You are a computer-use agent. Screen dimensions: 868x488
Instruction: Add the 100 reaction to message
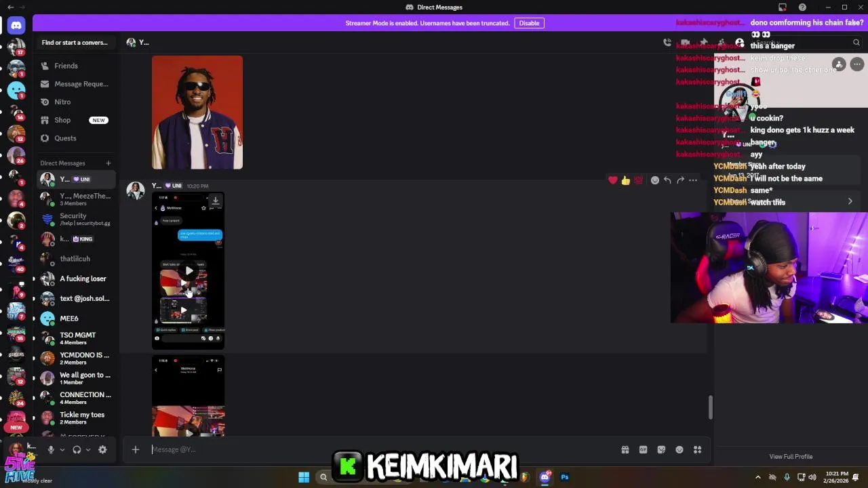coord(637,180)
